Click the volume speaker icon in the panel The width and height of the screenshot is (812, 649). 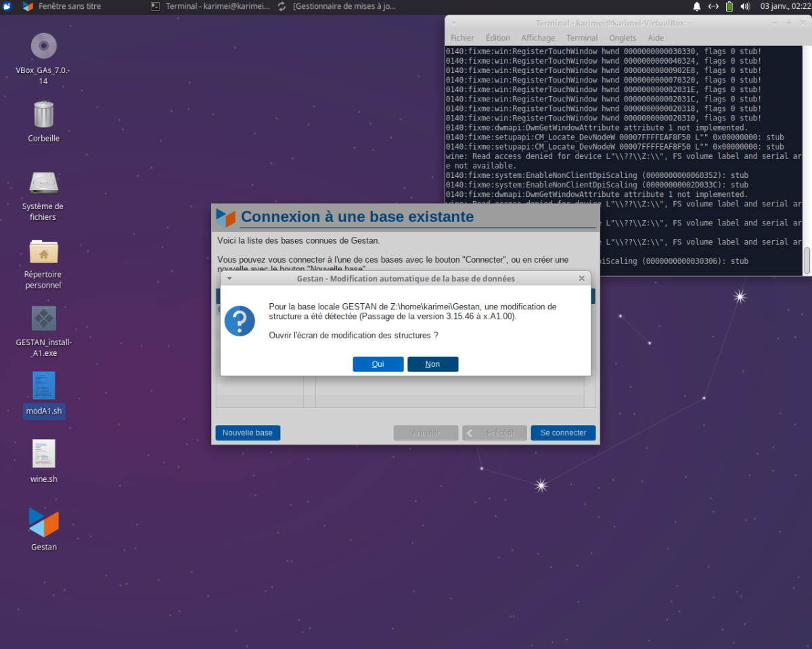pos(745,6)
